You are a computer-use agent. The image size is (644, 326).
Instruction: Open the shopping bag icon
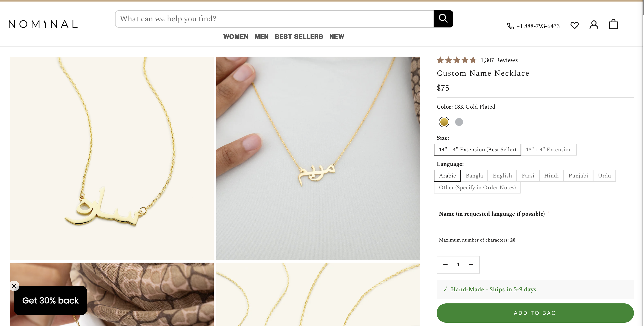(613, 25)
